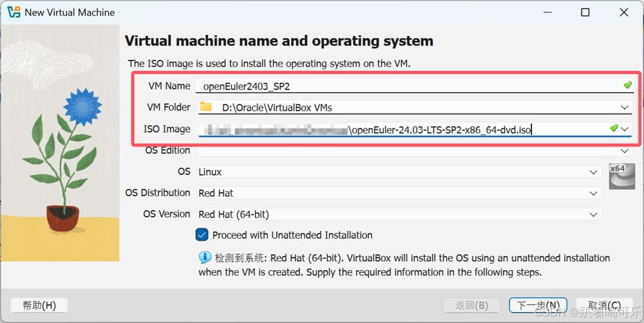Open the OS type dropdown showing Linux

[594, 172]
